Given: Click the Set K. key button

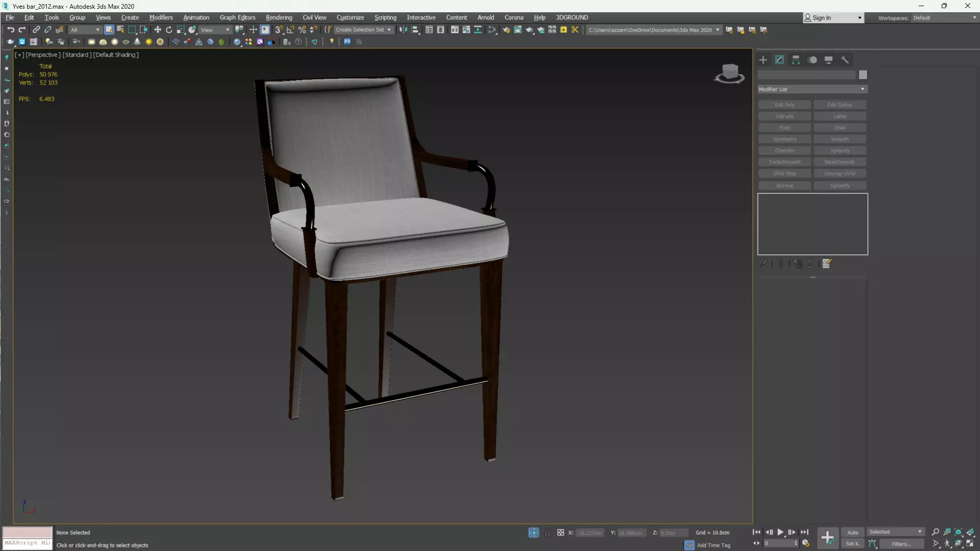Looking at the screenshot, I should pos(852,544).
